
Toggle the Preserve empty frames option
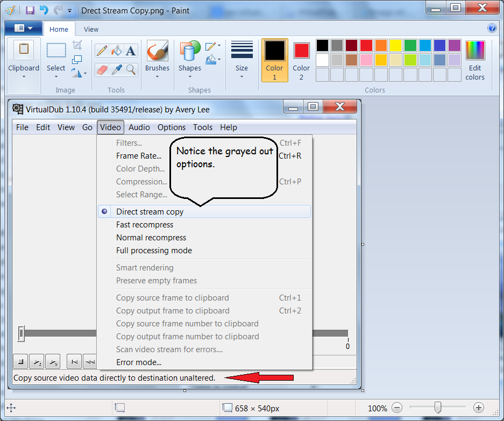pyautogui.click(x=204, y=281)
